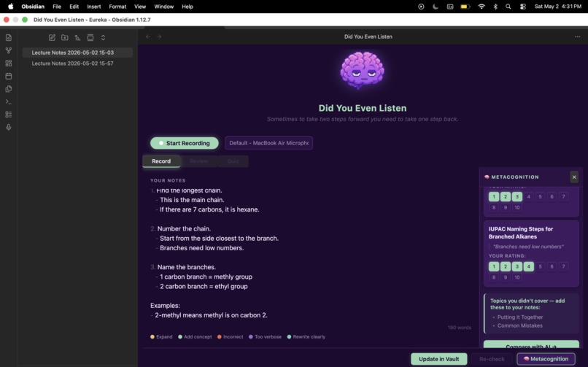Click the Re-check button
The image size is (588, 367).
tap(492, 359)
